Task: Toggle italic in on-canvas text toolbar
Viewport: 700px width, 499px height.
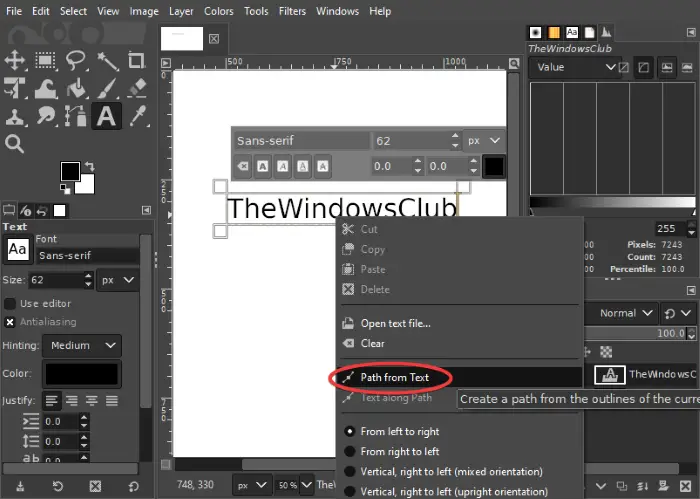Action: 283,166
